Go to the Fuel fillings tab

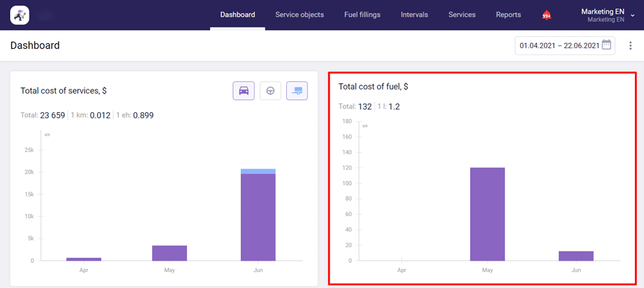[x=362, y=14]
